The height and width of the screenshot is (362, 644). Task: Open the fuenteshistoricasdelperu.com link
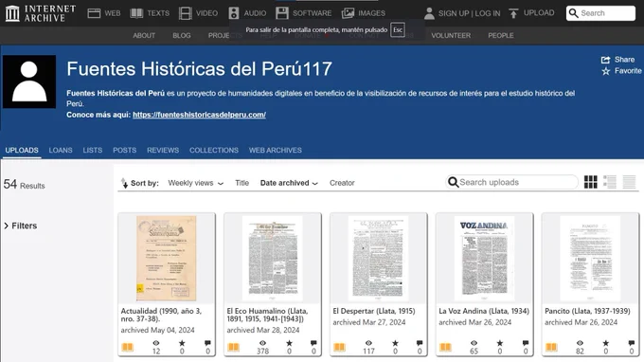coord(199,115)
